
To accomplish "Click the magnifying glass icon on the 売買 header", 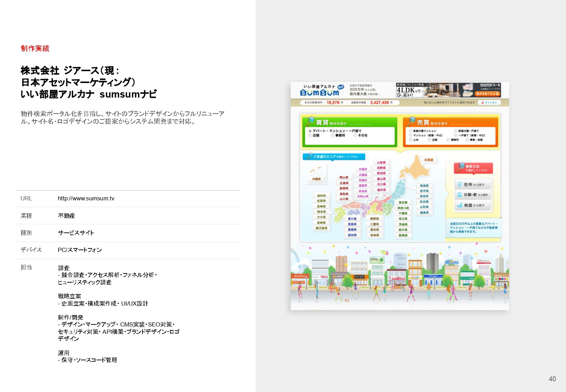I will 412,120.
